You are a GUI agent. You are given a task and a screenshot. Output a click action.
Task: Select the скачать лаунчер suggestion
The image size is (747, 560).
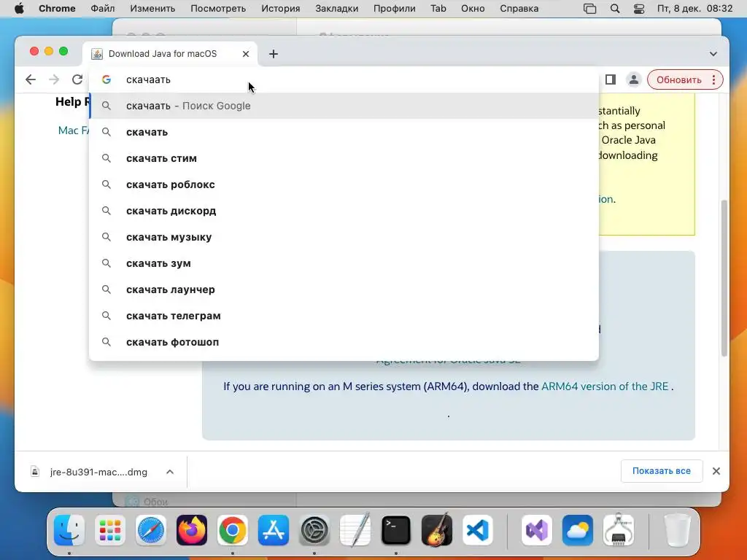point(344,289)
